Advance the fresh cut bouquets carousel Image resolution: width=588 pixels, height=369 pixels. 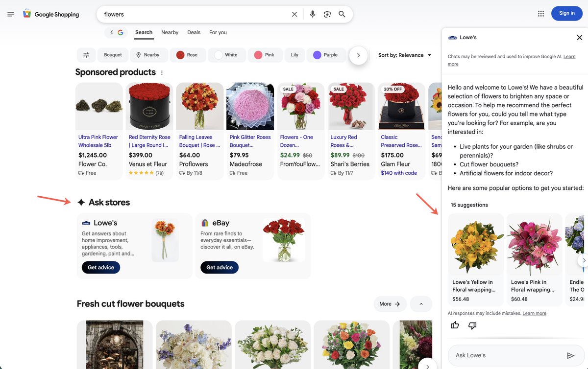pyautogui.click(x=427, y=366)
